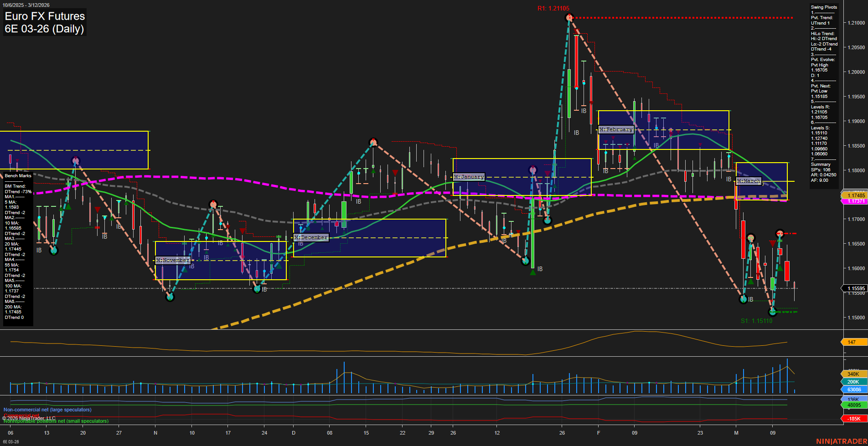This screenshot has height=446, width=868.
Task: Click the DTrend 0 value under 200 MA
Action: click(14, 318)
